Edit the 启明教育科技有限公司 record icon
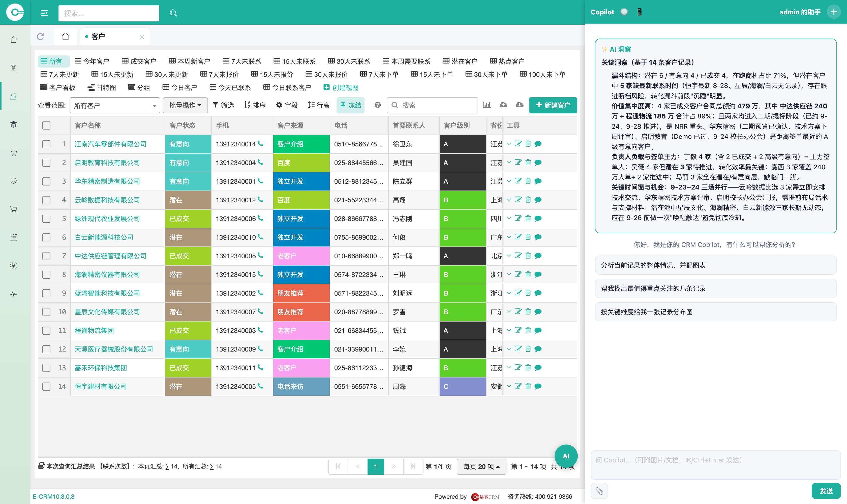This screenshot has height=504, width=847. point(518,162)
